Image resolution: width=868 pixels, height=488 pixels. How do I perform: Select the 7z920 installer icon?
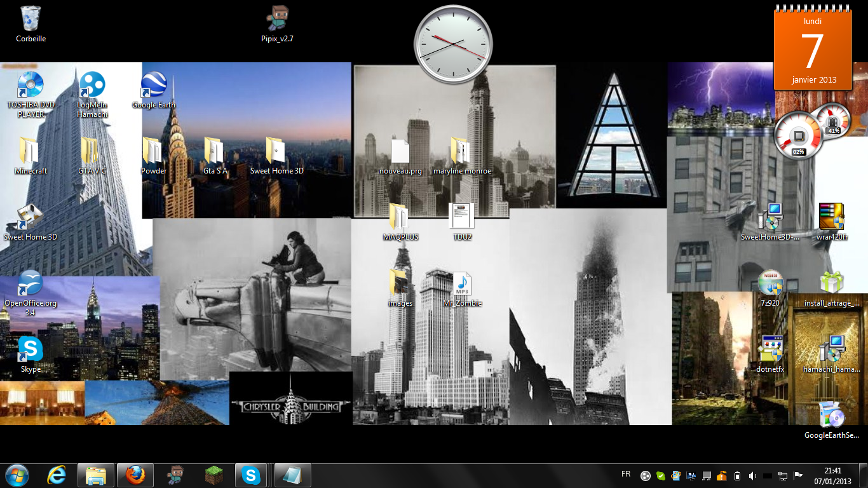[x=770, y=288]
